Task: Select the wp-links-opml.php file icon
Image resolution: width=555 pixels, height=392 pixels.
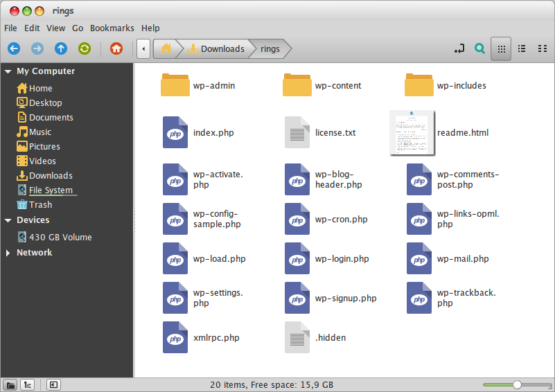Action: pos(419,219)
